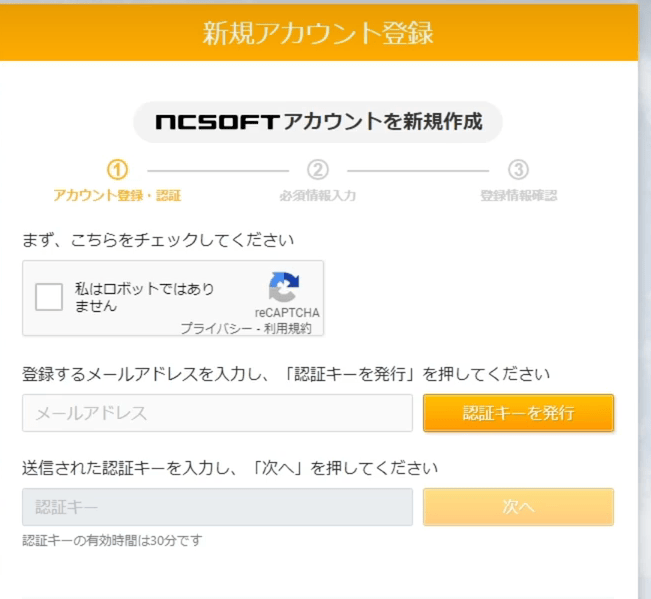Click the 登録情報確認 step label
Screen dimensions: 651x599
click(x=519, y=195)
